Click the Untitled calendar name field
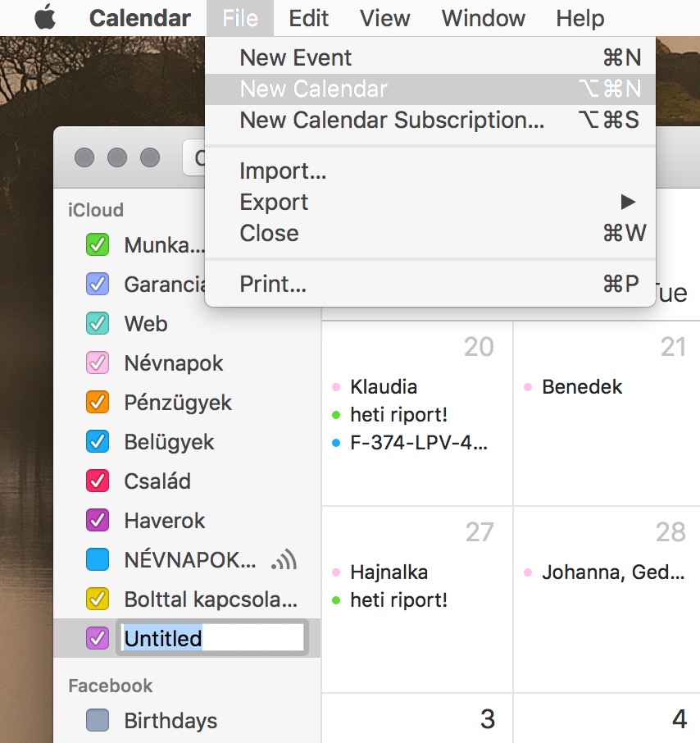The image size is (700, 743). [212, 638]
